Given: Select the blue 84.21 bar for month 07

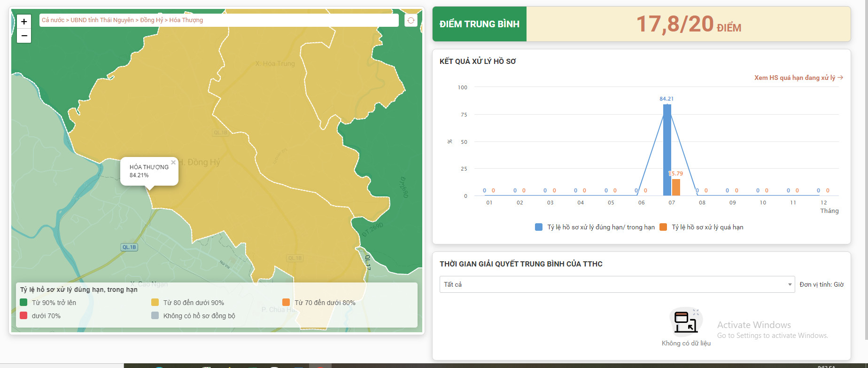Looking at the screenshot, I should 667,150.
